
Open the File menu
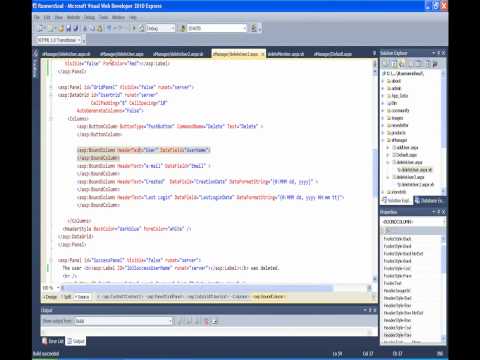(x=37, y=17)
